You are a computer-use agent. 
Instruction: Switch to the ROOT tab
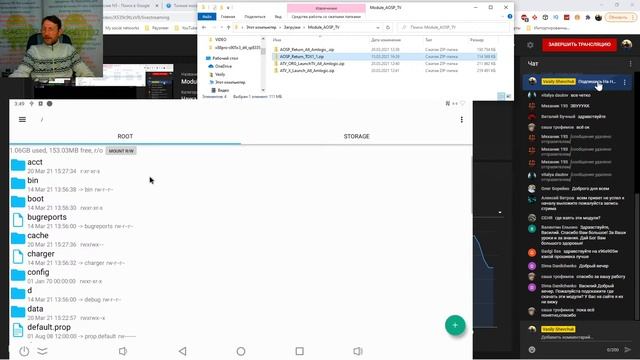pyautogui.click(x=125, y=136)
